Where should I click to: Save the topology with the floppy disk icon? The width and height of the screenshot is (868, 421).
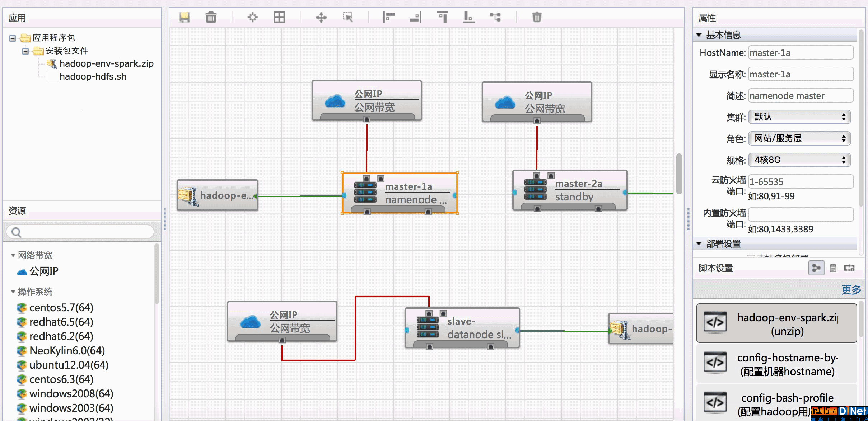pos(185,17)
